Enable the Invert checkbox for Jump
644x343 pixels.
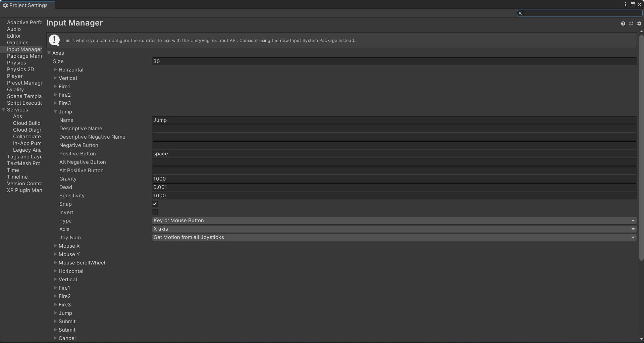155,212
